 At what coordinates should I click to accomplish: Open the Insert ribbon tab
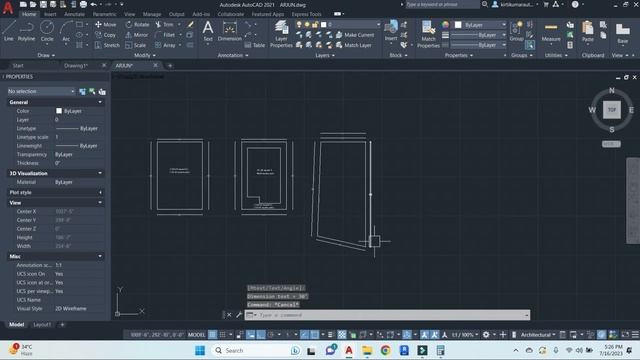(50, 14)
